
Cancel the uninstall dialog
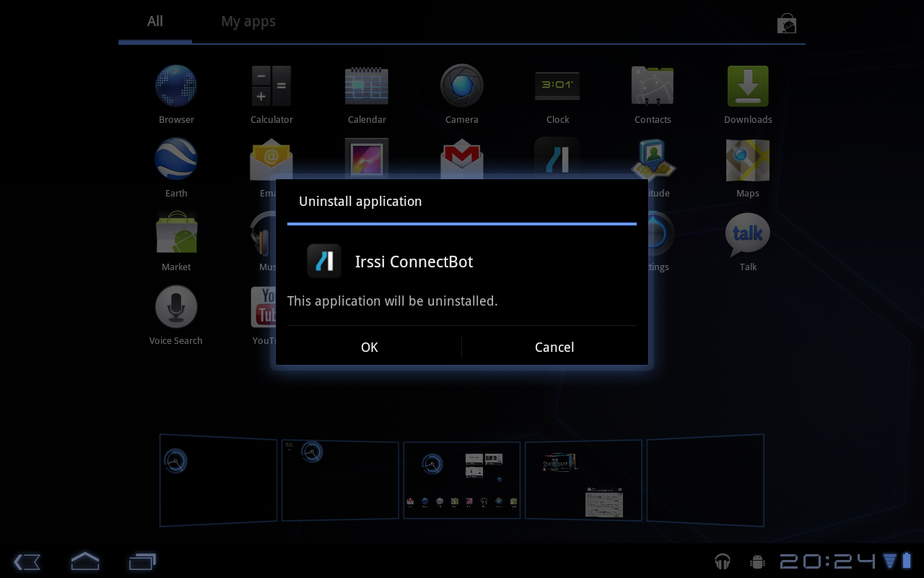554,347
